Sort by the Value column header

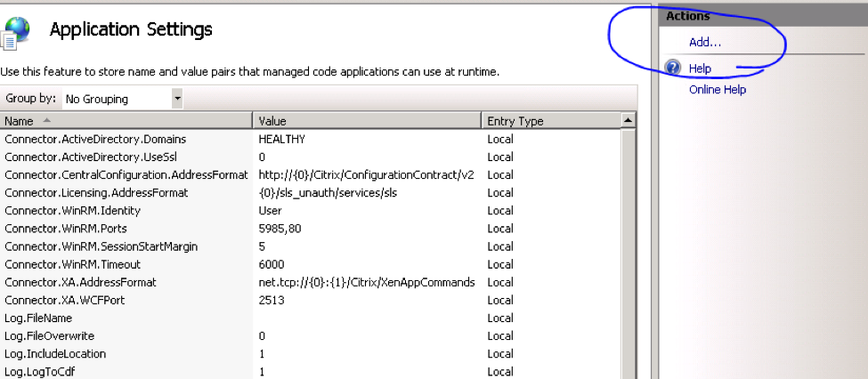pyautogui.click(x=365, y=121)
